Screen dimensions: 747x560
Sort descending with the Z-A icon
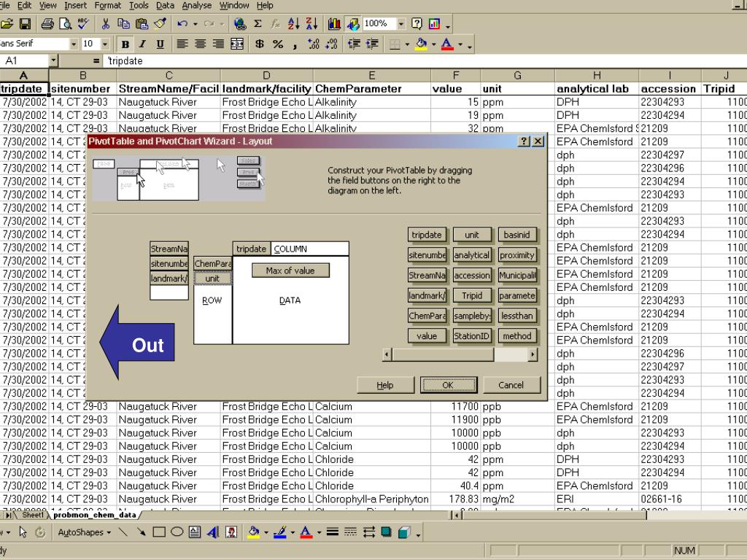pos(311,24)
